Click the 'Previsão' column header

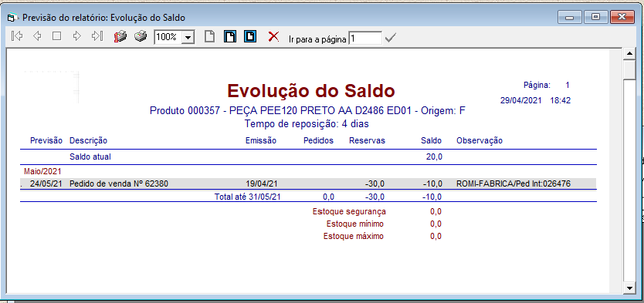coord(46,140)
